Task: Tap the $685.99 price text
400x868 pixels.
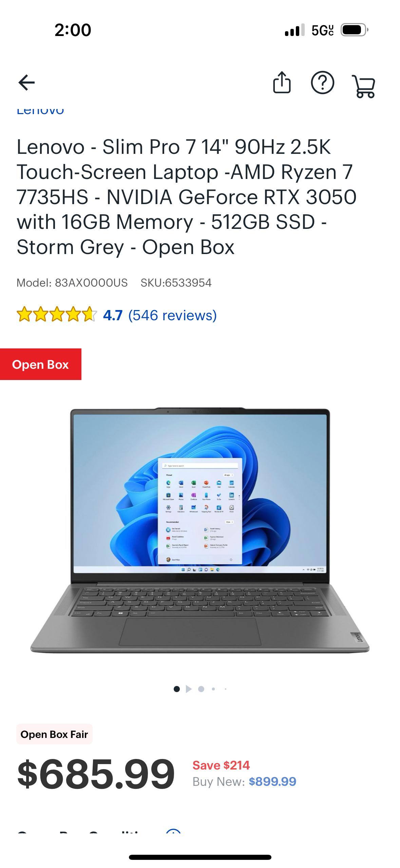Action: [96, 774]
